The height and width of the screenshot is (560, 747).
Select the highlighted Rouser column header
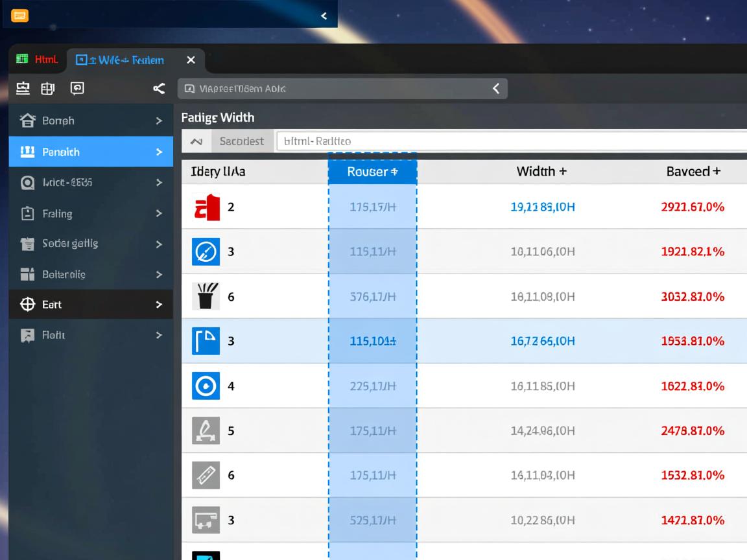[372, 172]
